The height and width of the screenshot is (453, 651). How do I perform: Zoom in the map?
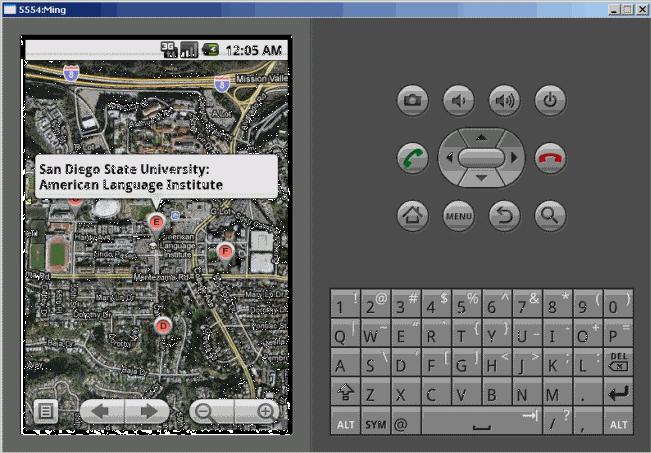[257, 411]
